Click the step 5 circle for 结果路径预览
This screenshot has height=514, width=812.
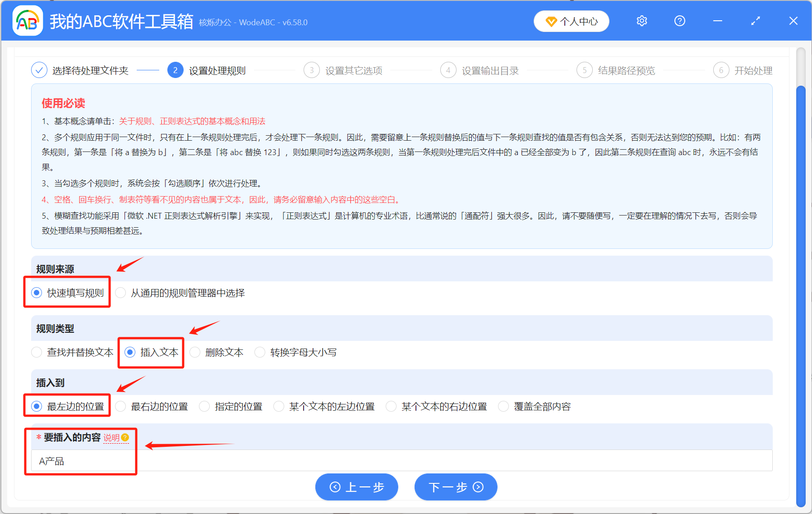tap(585, 70)
